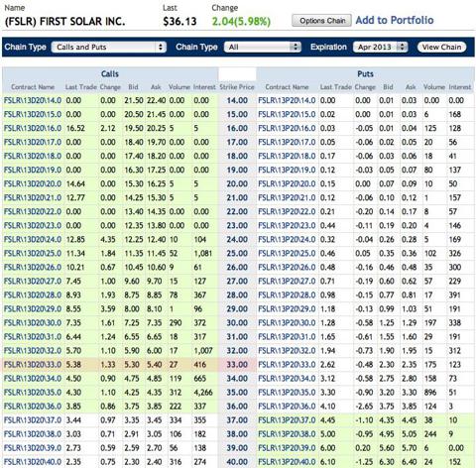Click calls interest 1,007 cell
The height and width of the screenshot is (468, 476).
pos(203,351)
